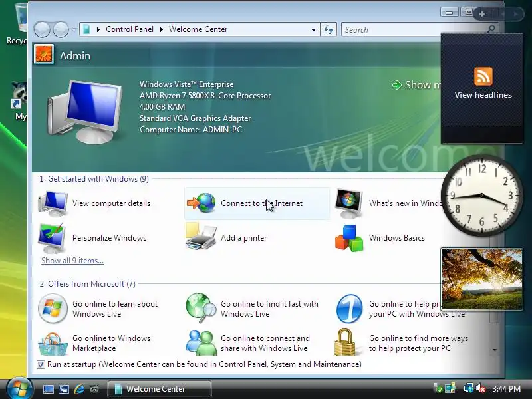Screen dimensions: 532x399
Task: Click the find it fast magnifier globe icon
Action: point(201,308)
